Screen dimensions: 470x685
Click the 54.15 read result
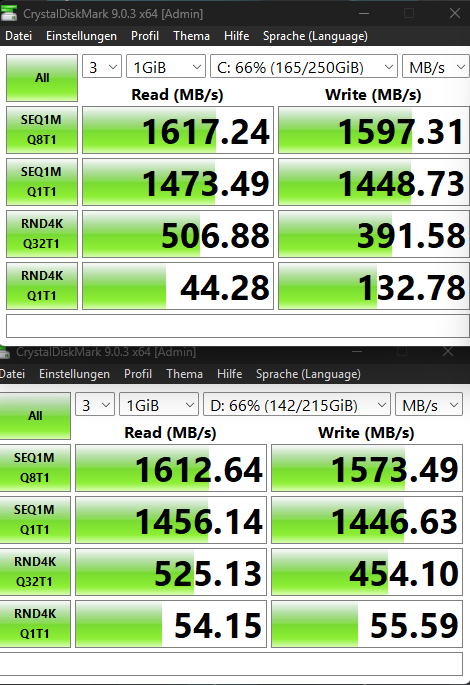coord(171,624)
